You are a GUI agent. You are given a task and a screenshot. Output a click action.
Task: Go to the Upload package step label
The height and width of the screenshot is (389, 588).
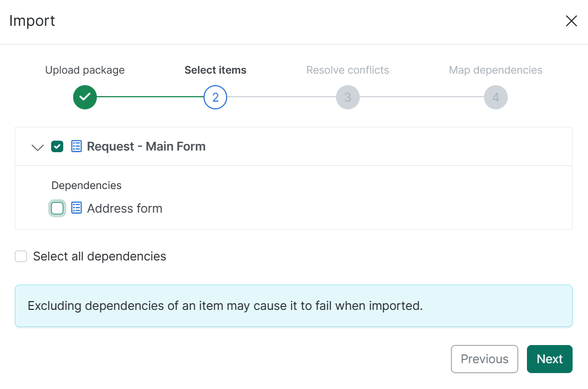[x=85, y=70]
